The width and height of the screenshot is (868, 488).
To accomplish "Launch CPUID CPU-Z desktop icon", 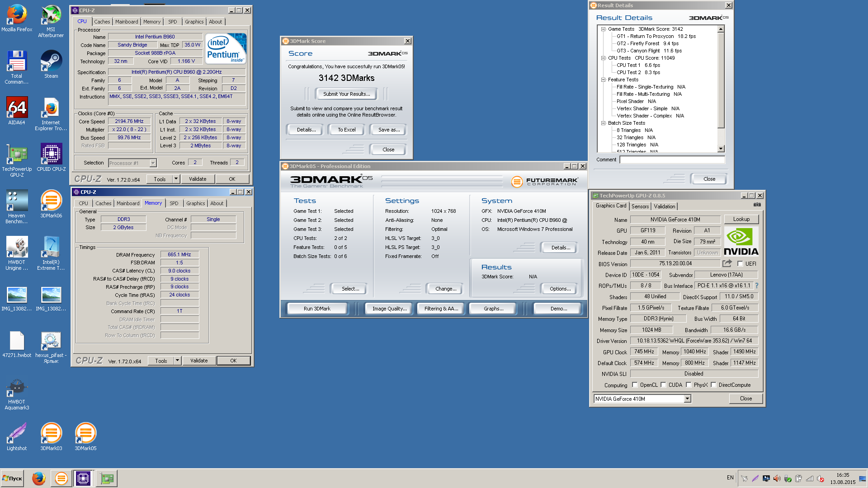I will coord(51,157).
